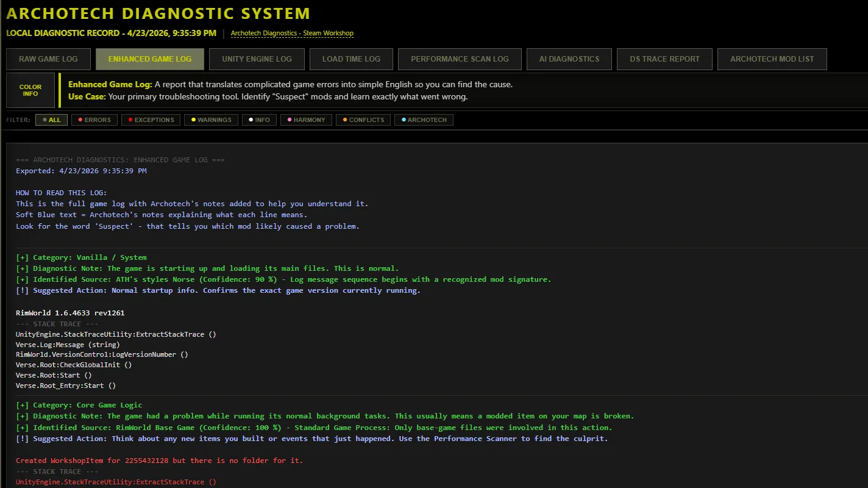
Task: Filter log by Warnings
Action: 211,120
